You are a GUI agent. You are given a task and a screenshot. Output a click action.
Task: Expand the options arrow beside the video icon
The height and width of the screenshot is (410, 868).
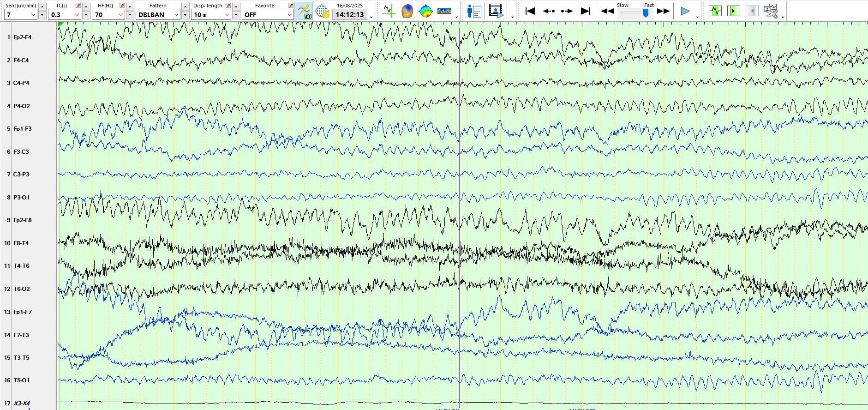[x=513, y=18]
